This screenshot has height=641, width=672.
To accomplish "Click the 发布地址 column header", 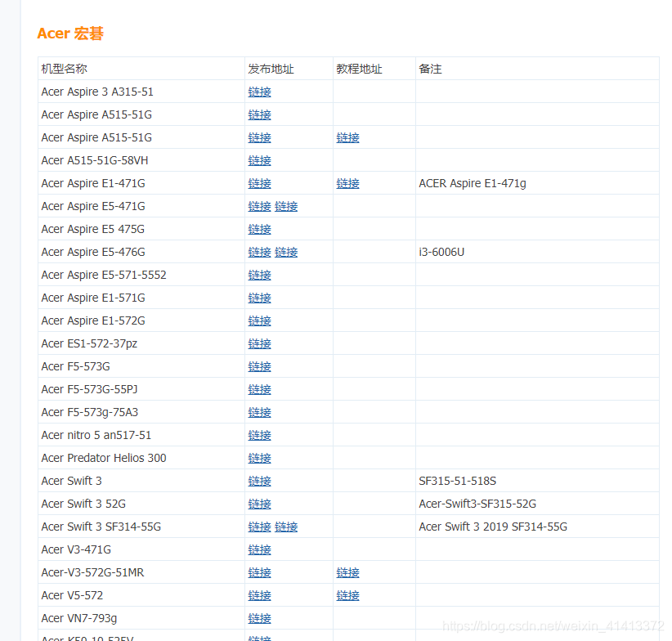I will (x=271, y=69).
